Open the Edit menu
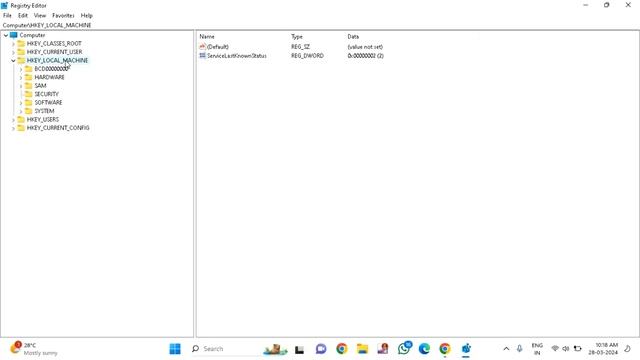Screen dimensions: 640x360 [23, 16]
